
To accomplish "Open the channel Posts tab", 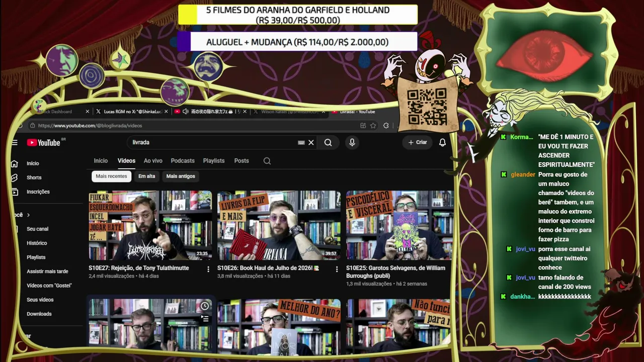I will click(x=242, y=161).
